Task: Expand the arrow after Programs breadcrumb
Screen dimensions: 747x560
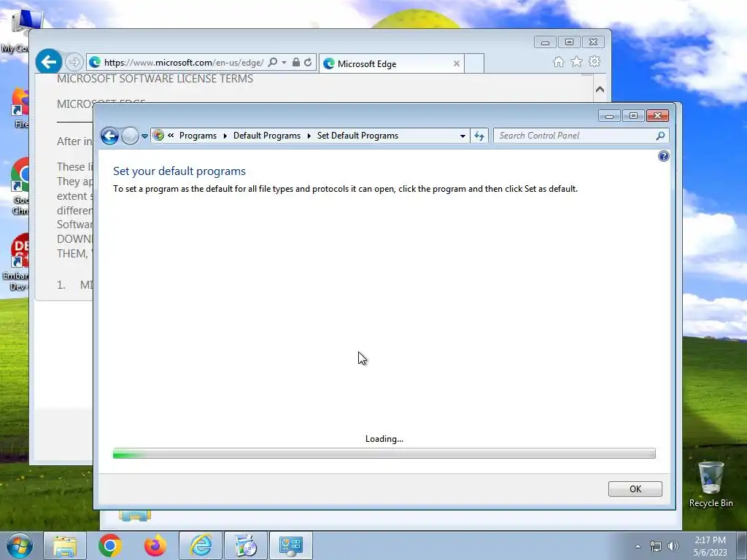Action: coord(225,136)
